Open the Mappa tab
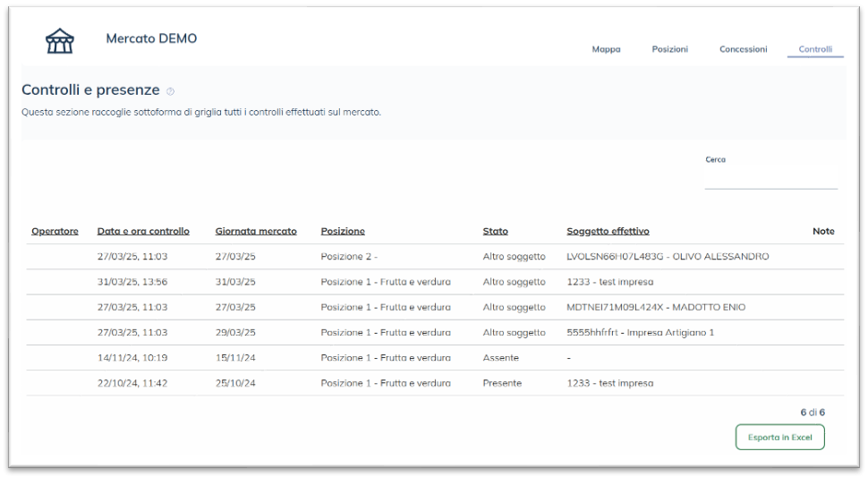 pos(606,49)
